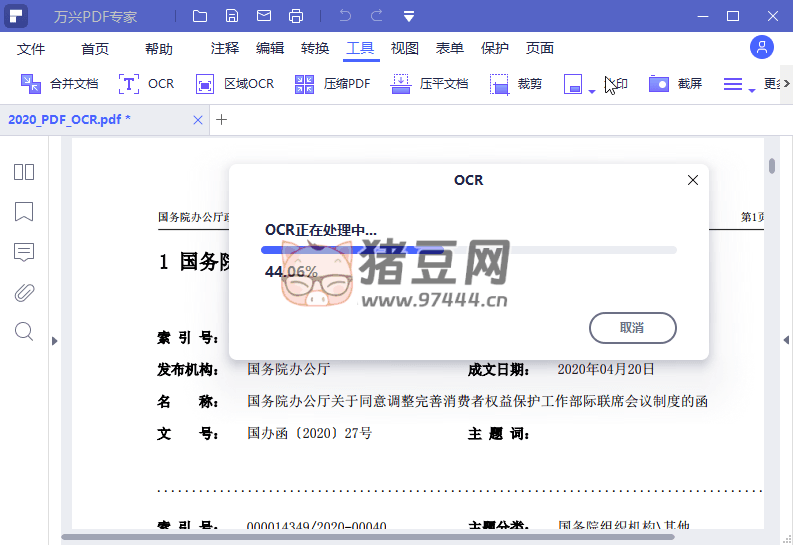Click the email envelope icon
The width and height of the screenshot is (793, 545).
[x=263, y=16]
